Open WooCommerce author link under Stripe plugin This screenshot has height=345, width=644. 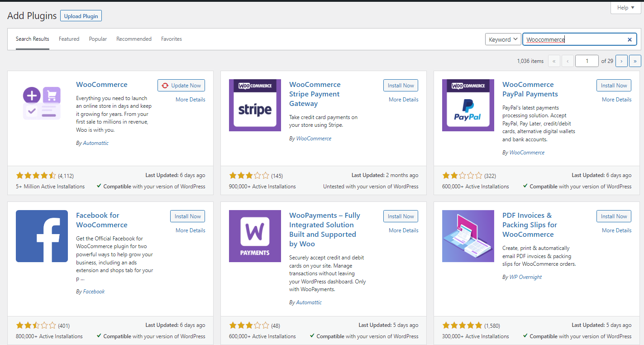tap(314, 139)
